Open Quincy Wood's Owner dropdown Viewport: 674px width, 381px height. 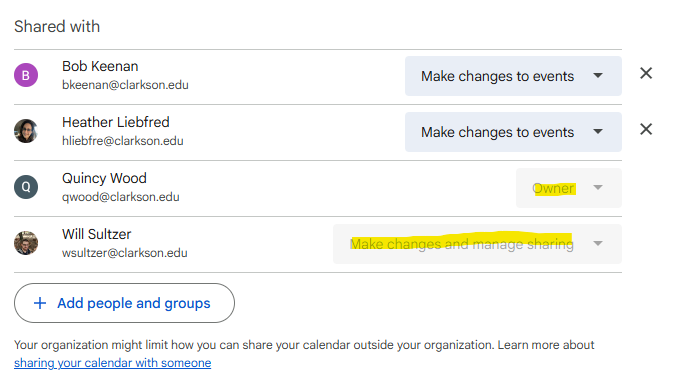tap(569, 188)
